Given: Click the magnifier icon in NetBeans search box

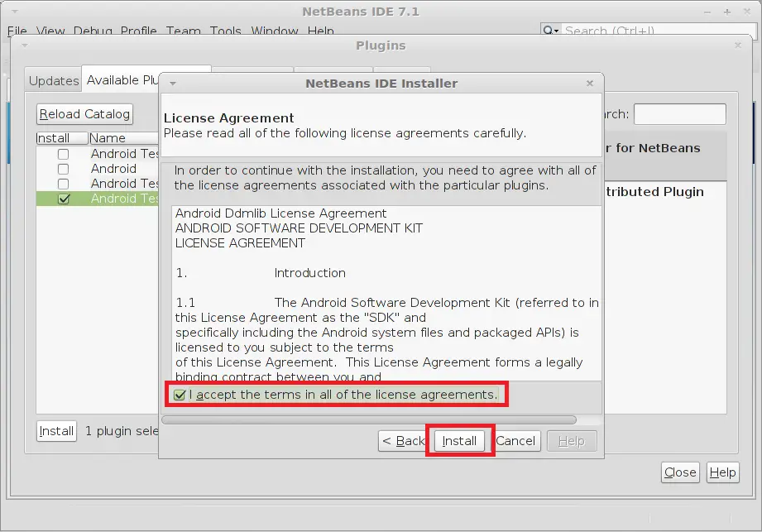Looking at the screenshot, I should 550,31.
